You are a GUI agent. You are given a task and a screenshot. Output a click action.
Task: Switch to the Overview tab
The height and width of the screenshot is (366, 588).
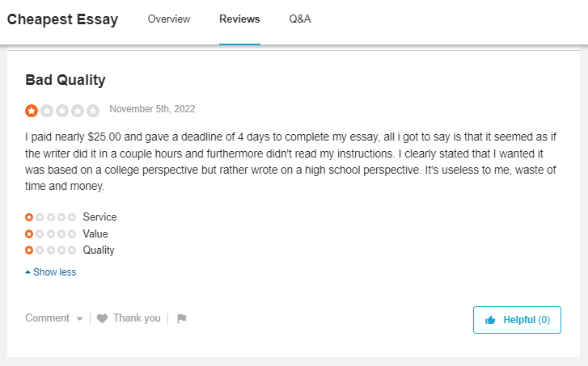[169, 19]
